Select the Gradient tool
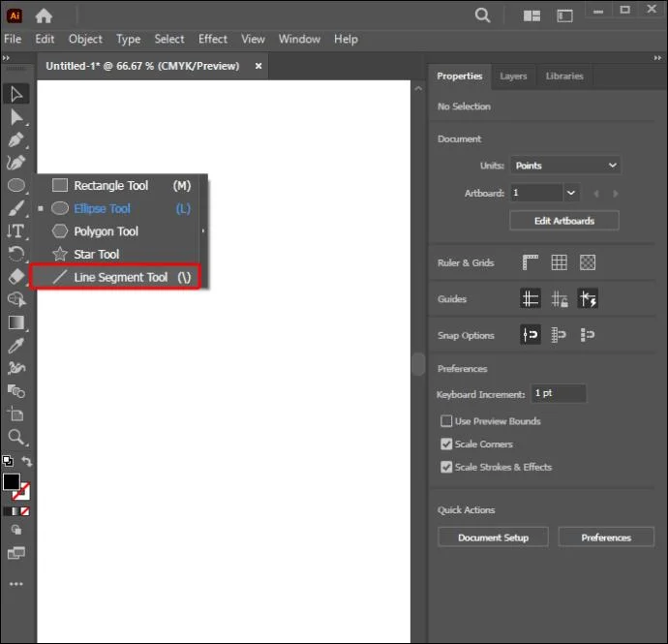The image size is (668, 644). (x=16, y=322)
